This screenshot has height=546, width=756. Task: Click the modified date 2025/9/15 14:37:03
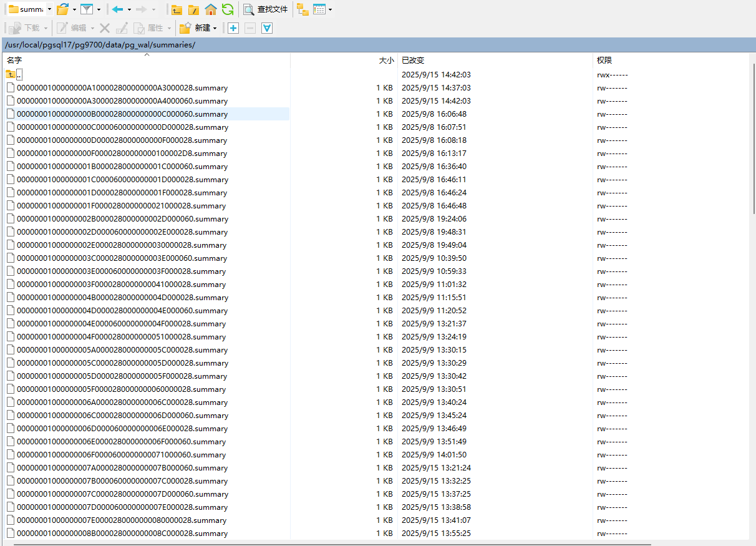(x=436, y=88)
